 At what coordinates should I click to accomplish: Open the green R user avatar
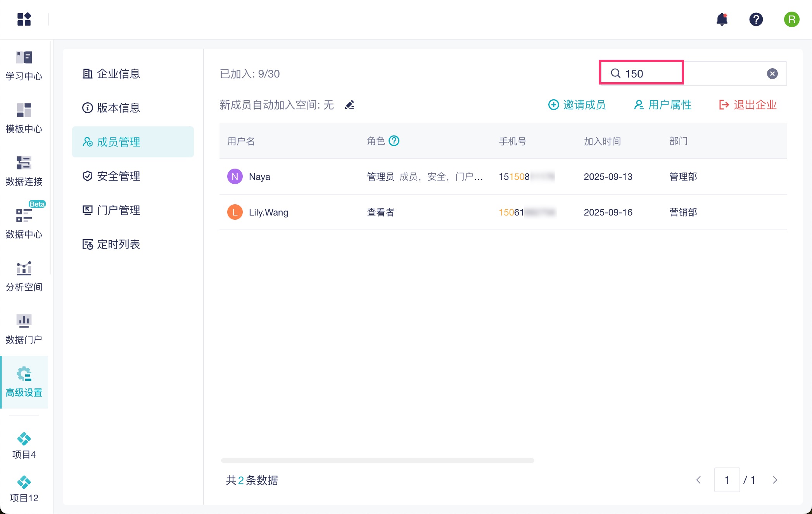pyautogui.click(x=792, y=19)
